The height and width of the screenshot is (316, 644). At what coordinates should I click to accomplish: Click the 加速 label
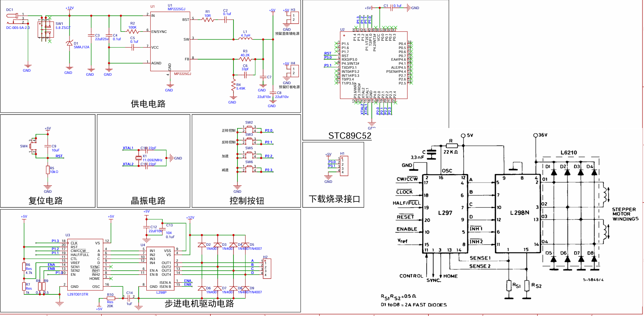click(225, 156)
